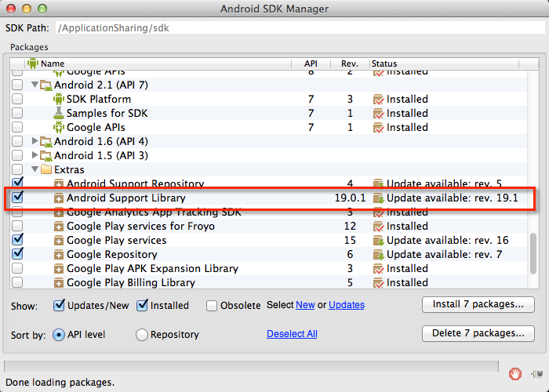Click the Extras folder icon

click(45, 170)
